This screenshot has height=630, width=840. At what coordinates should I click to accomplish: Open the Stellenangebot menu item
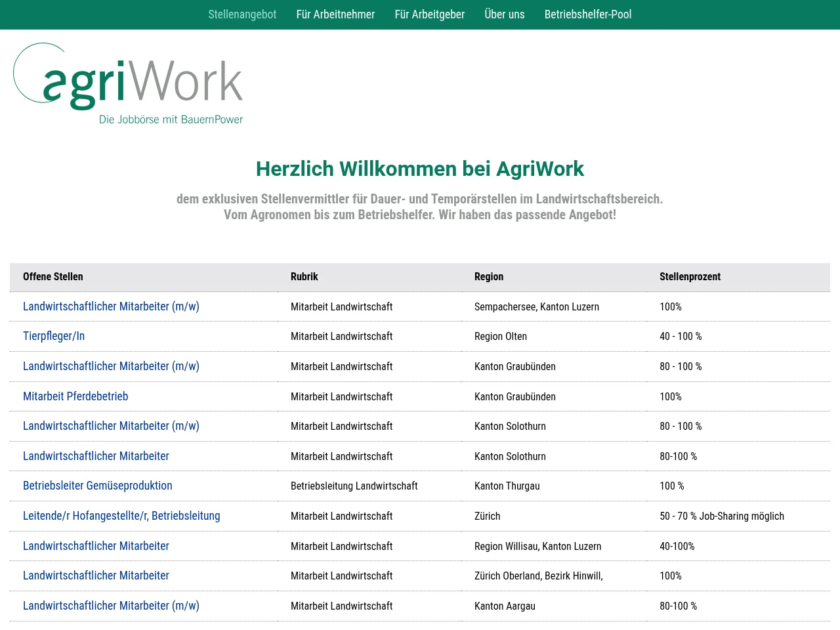tap(242, 14)
